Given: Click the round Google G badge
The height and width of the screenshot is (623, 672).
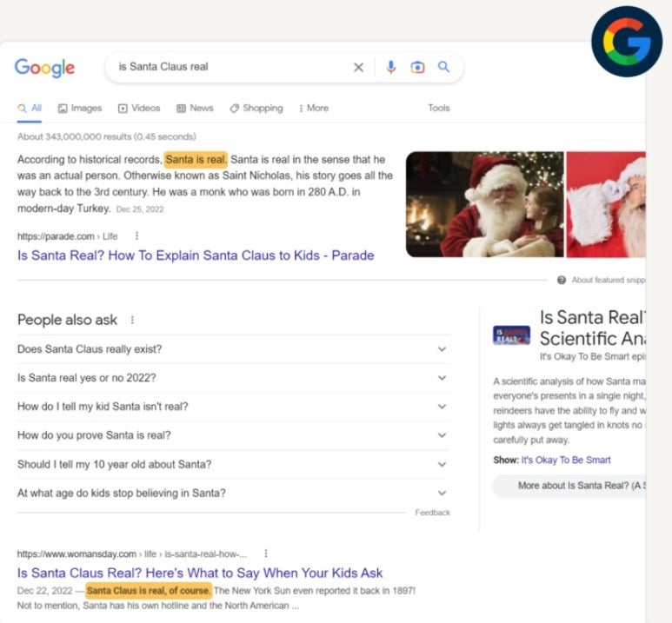Looking at the screenshot, I should (627, 42).
